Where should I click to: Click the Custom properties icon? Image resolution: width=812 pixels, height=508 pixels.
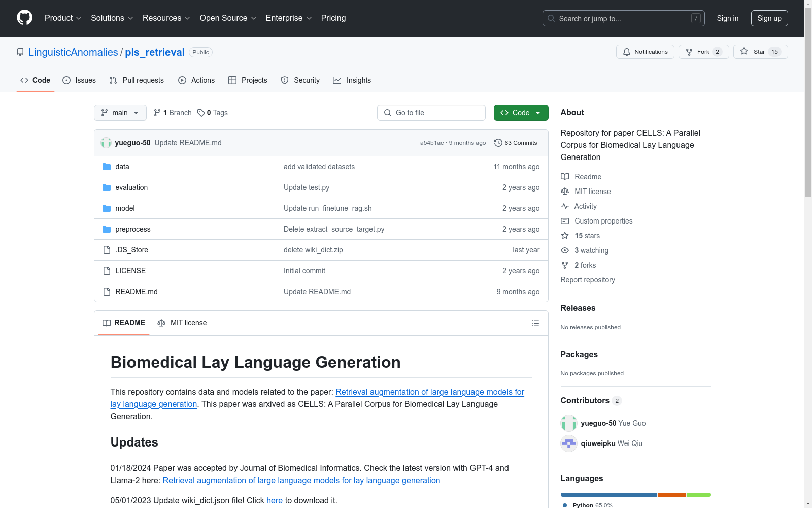(565, 221)
